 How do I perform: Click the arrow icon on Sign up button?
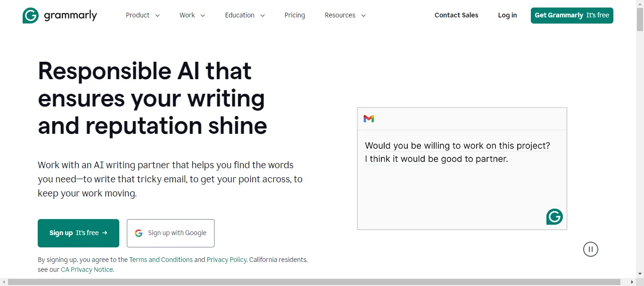point(104,233)
